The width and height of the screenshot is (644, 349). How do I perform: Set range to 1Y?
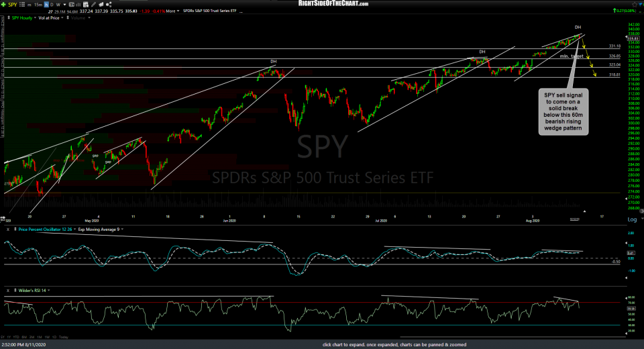pos(9,337)
